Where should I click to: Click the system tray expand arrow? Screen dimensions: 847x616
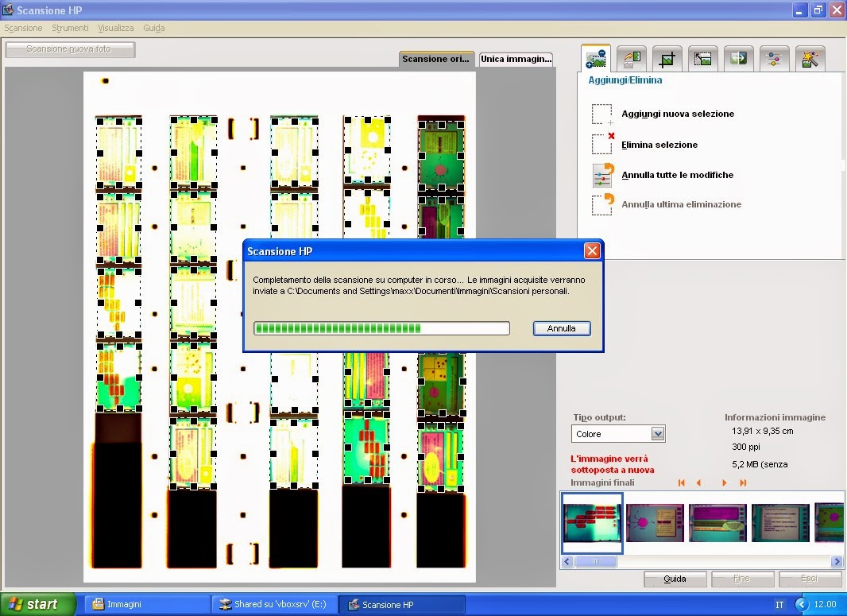[802, 604]
